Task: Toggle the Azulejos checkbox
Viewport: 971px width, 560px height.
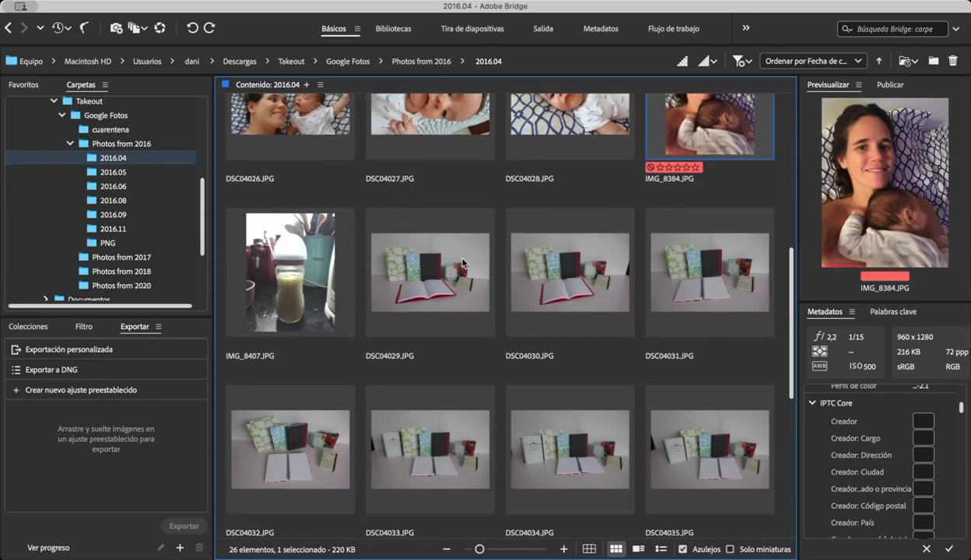Action: (x=682, y=549)
